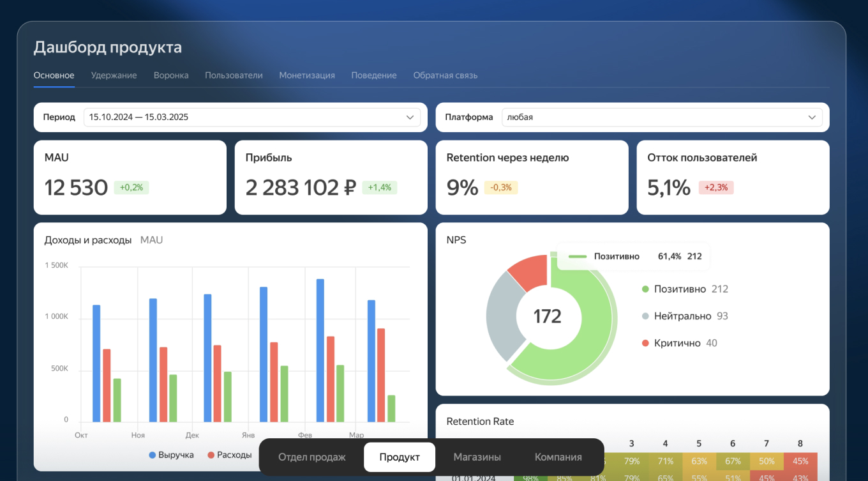Switch to Компания in bottom switcher
This screenshot has height=481, width=868.
click(x=558, y=457)
